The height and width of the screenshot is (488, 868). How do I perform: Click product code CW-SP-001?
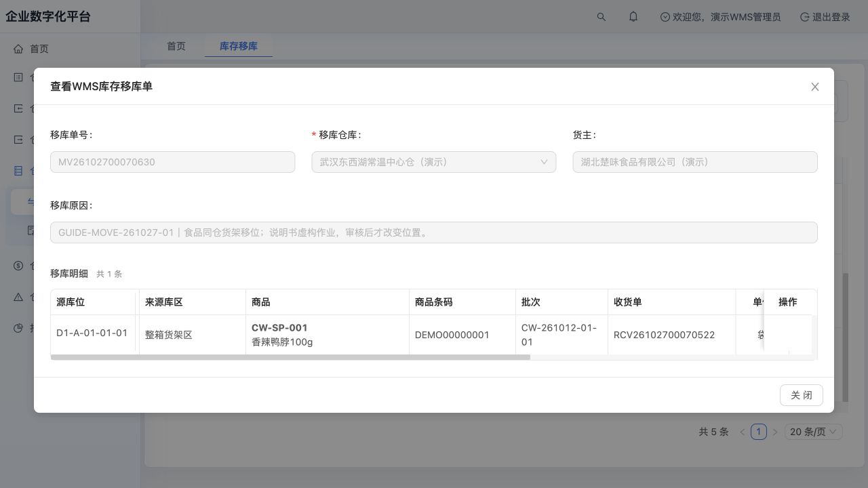click(x=279, y=328)
